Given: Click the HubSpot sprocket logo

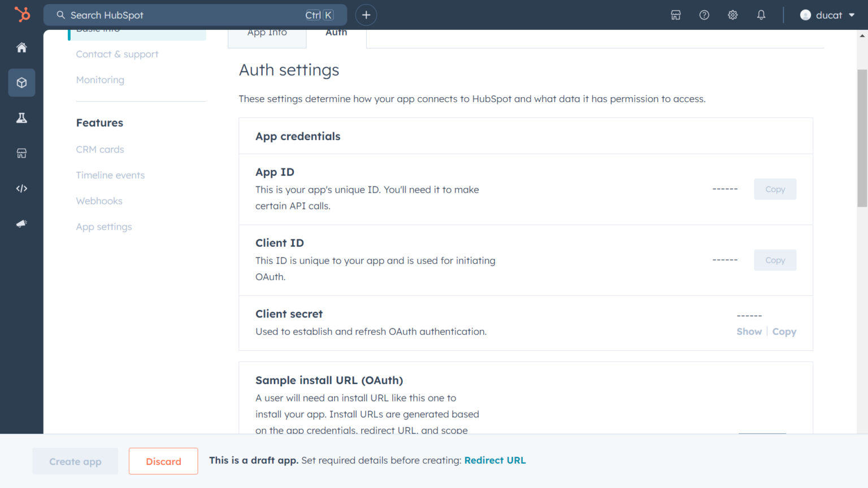Looking at the screenshot, I should coord(22,14).
